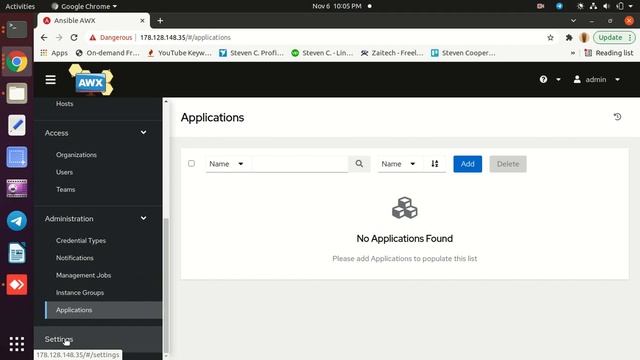Open Hosts in the sidebar
The width and height of the screenshot is (640, 360).
(x=64, y=104)
